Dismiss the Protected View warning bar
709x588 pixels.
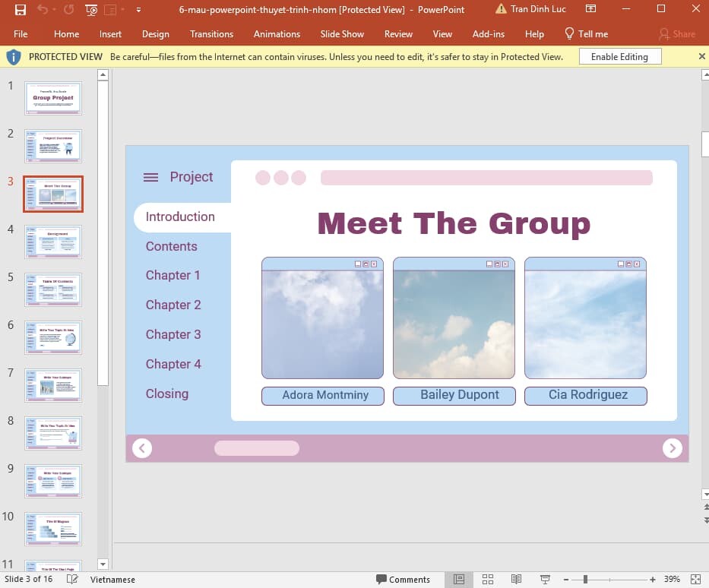701,55
